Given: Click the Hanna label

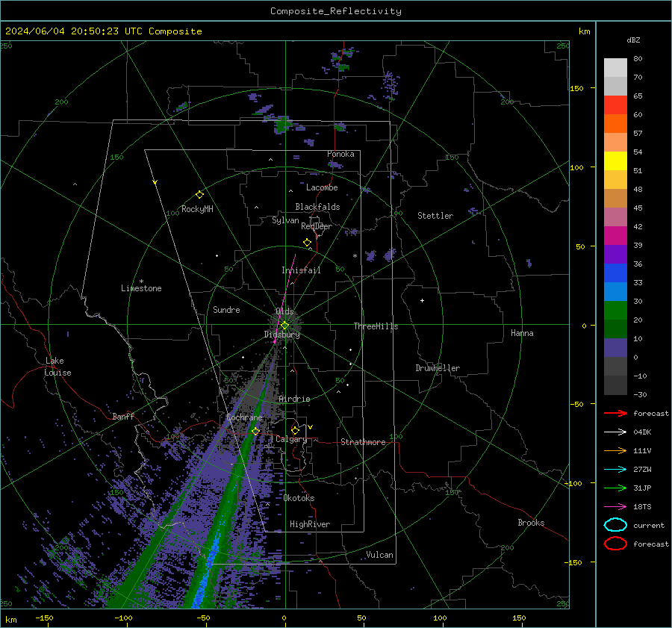Looking at the screenshot, I should pyautogui.click(x=522, y=333).
